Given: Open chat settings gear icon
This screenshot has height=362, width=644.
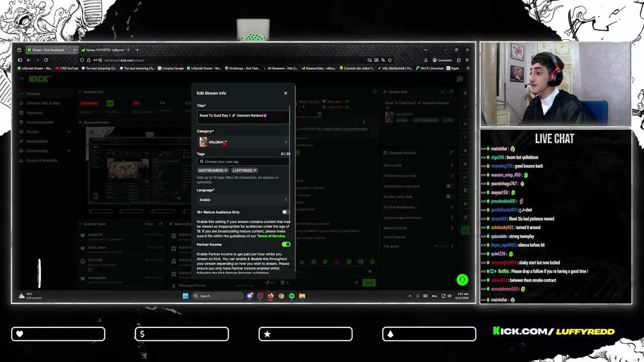Looking at the screenshot, I should point(357,283).
